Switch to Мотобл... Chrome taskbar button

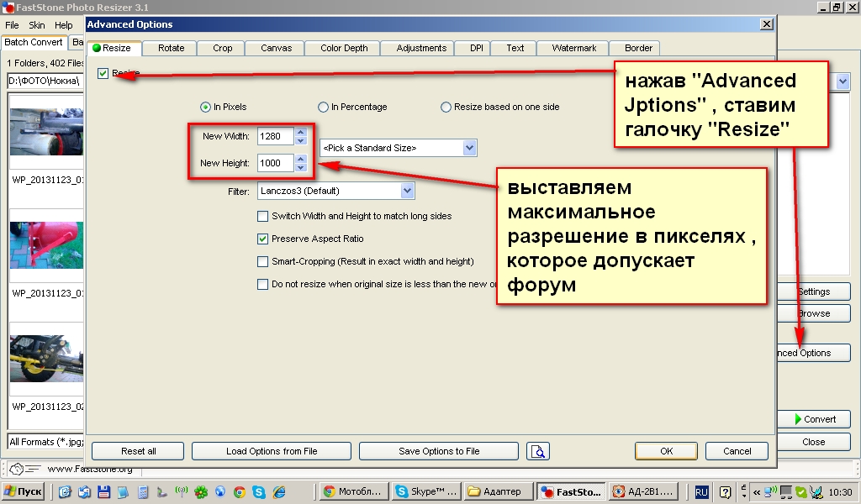355,491
